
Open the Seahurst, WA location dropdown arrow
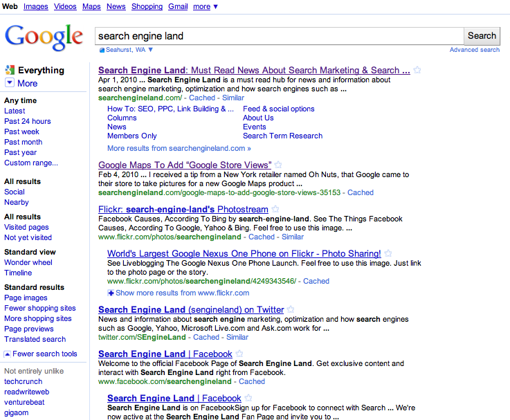150,50
